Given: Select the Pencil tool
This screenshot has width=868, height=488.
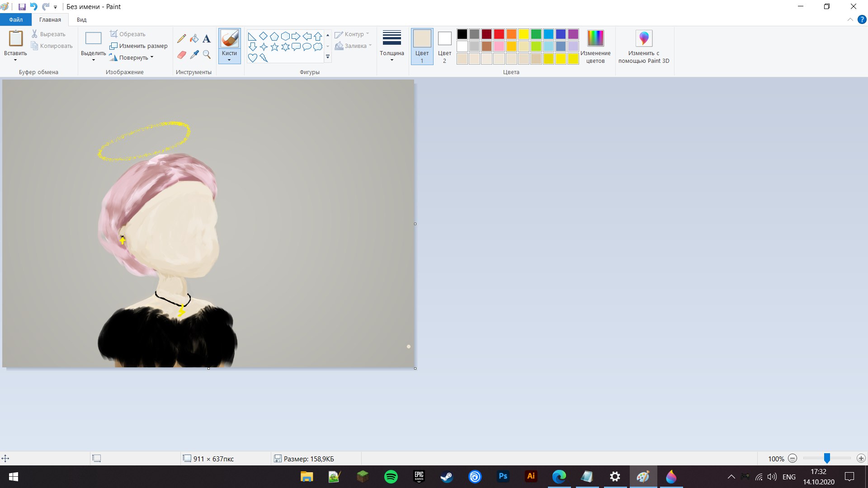Looking at the screenshot, I should tap(181, 38).
